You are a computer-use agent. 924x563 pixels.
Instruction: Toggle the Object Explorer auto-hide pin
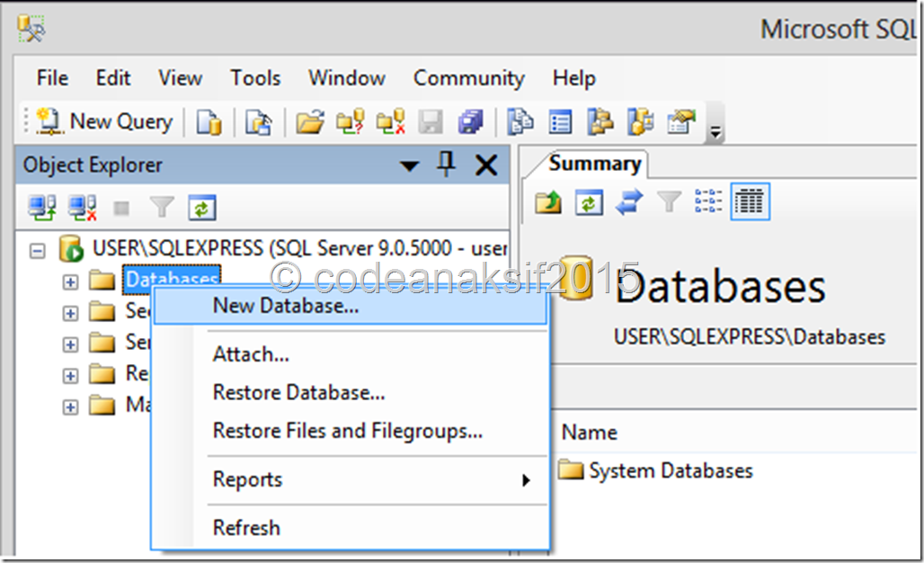coord(446,164)
